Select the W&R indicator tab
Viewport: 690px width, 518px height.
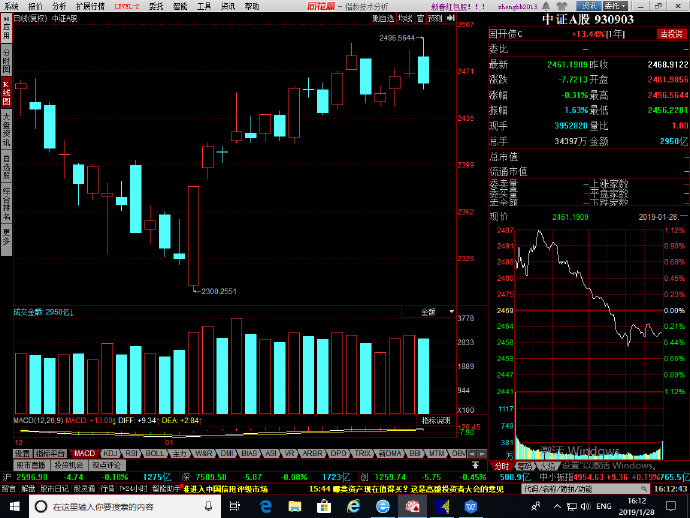[204, 453]
